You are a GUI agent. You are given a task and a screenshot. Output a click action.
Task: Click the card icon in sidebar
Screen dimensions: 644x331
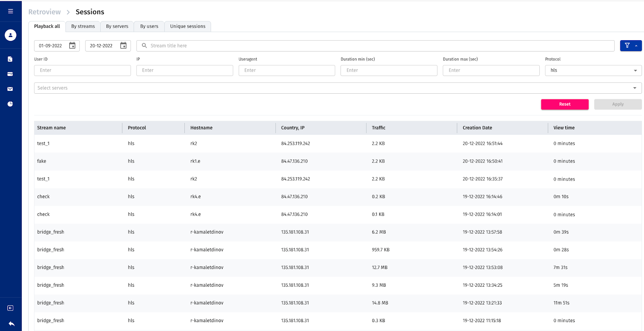[10, 74]
